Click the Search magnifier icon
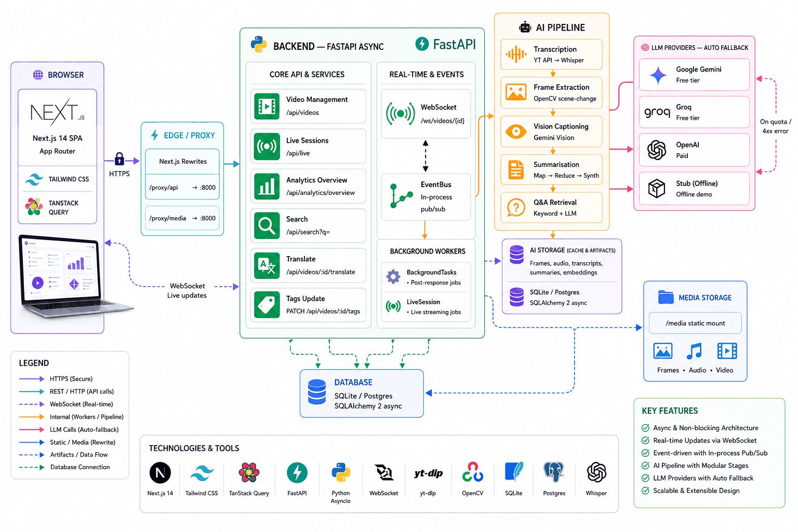 point(267,226)
